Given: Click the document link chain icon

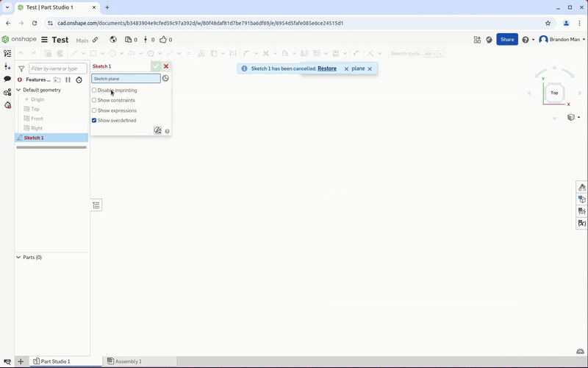Looking at the screenshot, I should pyautogui.click(x=96, y=40).
